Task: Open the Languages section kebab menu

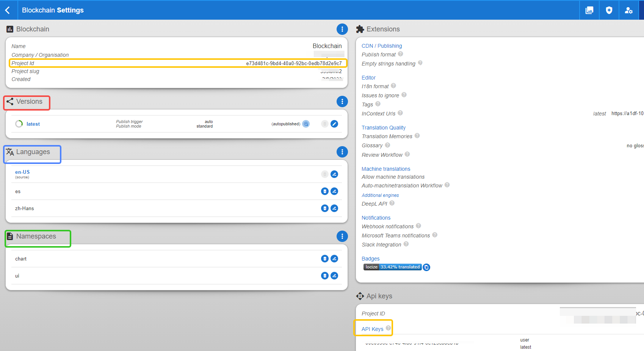Action: point(342,152)
